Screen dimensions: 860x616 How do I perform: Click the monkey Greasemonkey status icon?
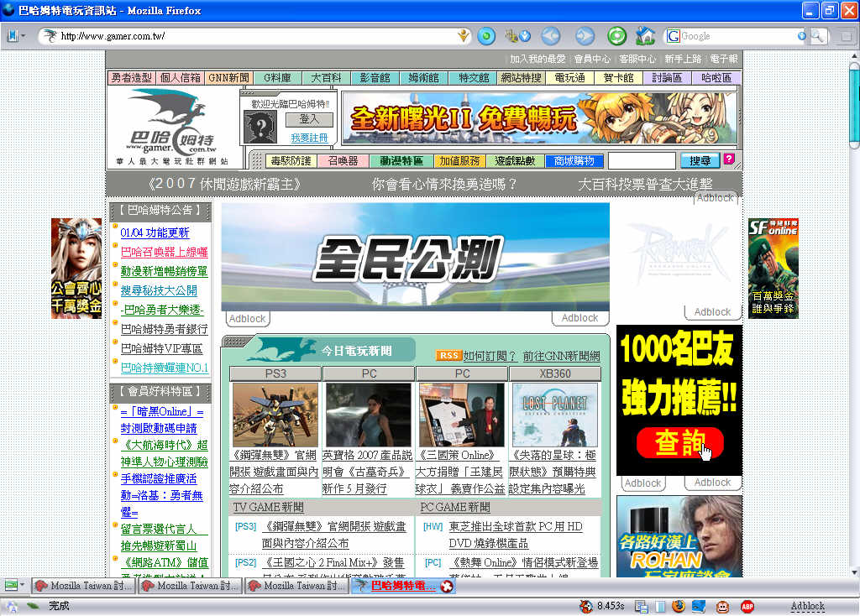coord(722,606)
